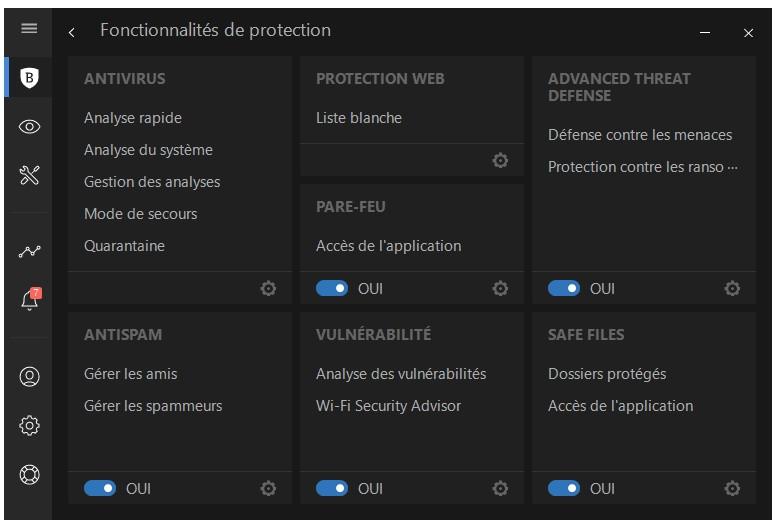The width and height of the screenshot is (776, 529).
Task: Open the lifebuoy support icon
Action: pos(30,475)
